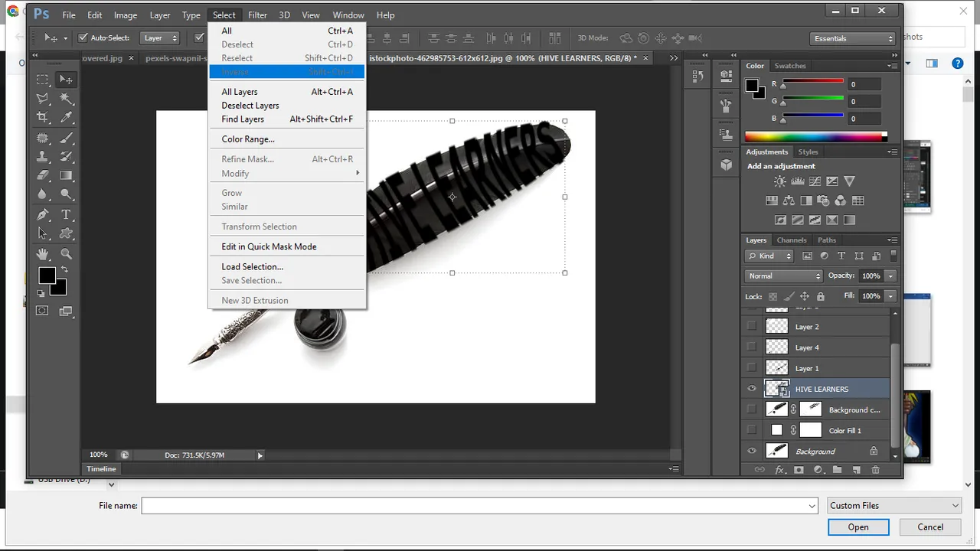Open blend mode Normal dropdown

(783, 275)
